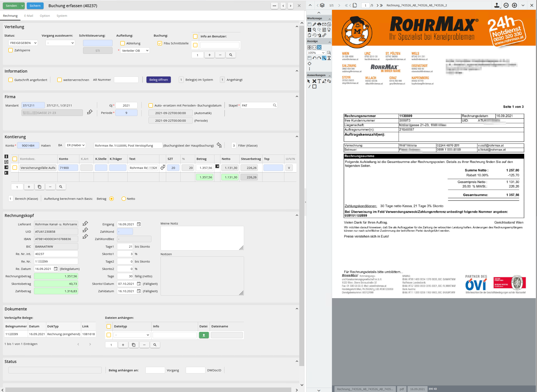This screenshot has width=537, height=392.
Task: Click the four-tile grid icon in Werkzeuge
Action: pos(309,30)
